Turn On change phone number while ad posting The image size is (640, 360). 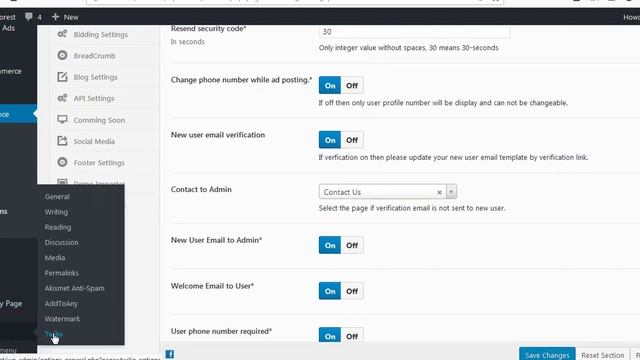[330, 85]
